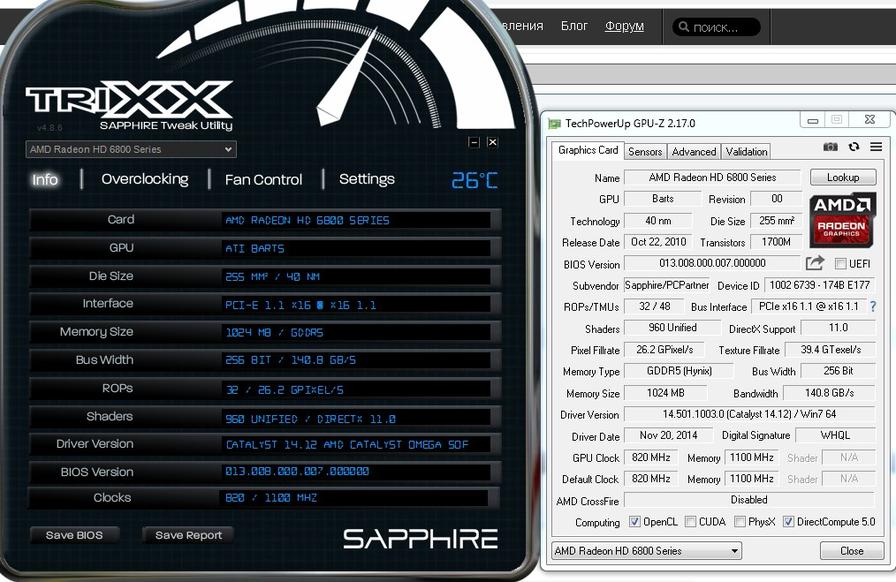Click the DirectX Support value 11.0
Image resolution: width=896 pixels, height=582 pixels.
tap(838, 328)
